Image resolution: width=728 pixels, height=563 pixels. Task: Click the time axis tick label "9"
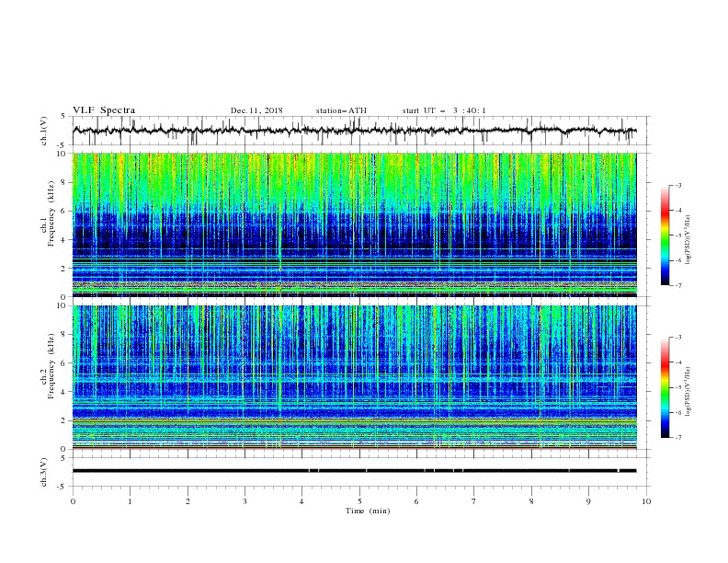588,501
